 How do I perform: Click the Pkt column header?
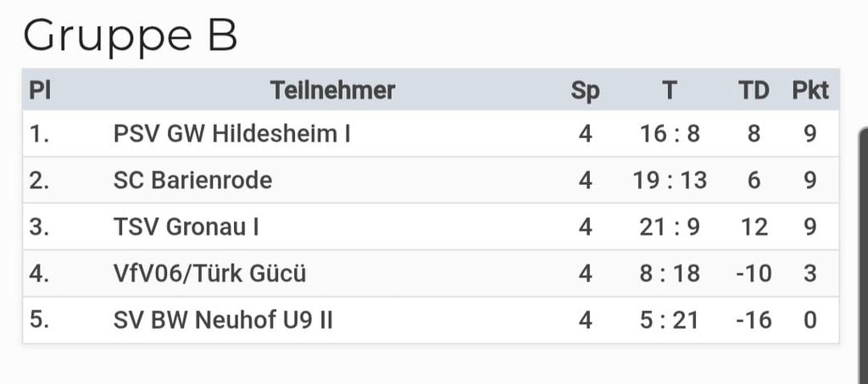810,90
